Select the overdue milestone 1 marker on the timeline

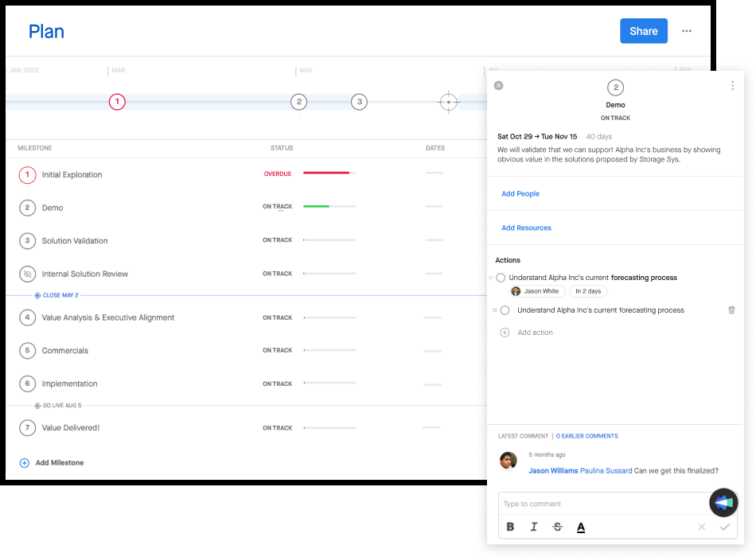coord(117,102)
